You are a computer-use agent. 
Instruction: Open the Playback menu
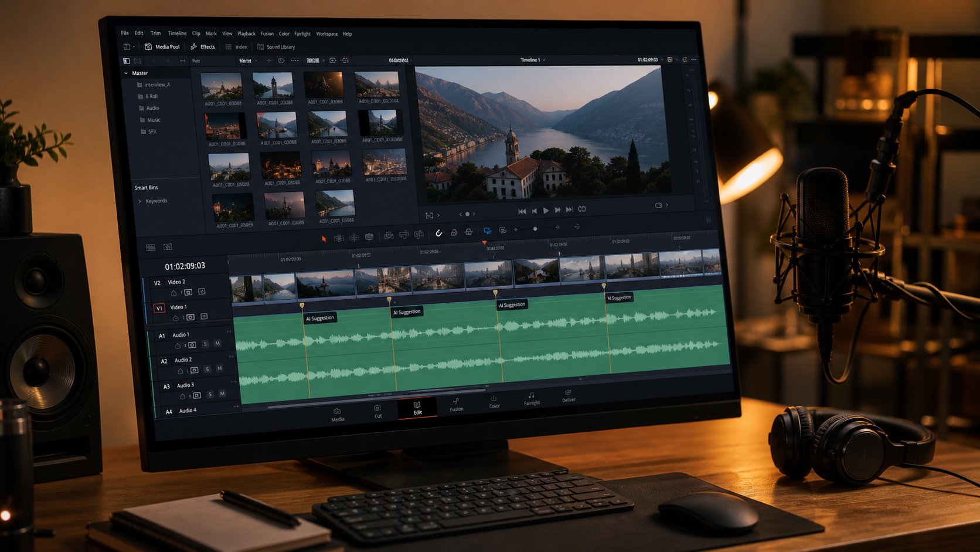tap(246, 33)
